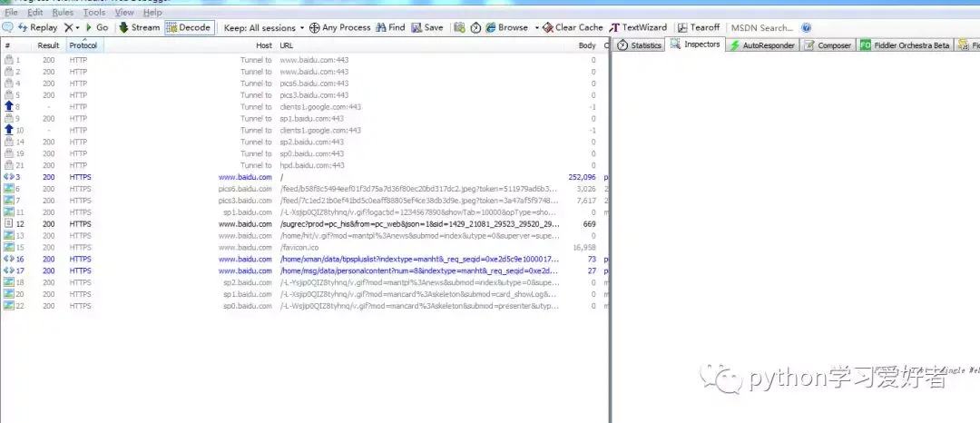
Task: Switch to the Inspectors tab
Action: 696,44
